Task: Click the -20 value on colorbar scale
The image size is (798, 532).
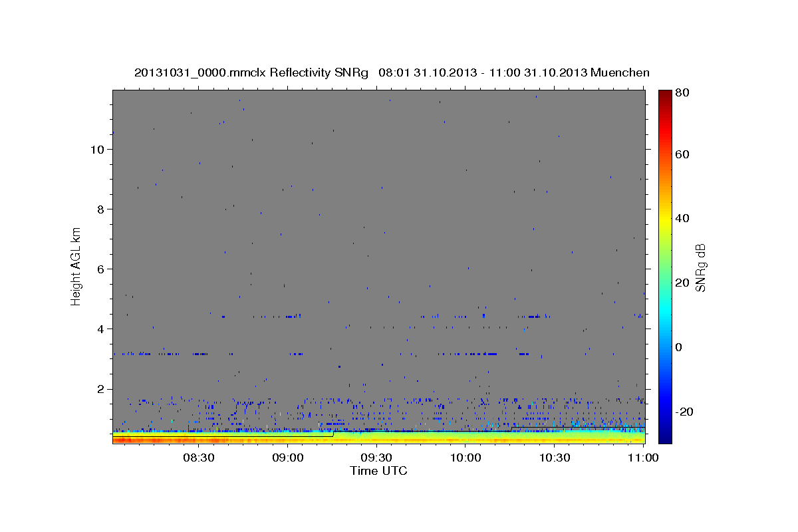Action: click(686, 412)
